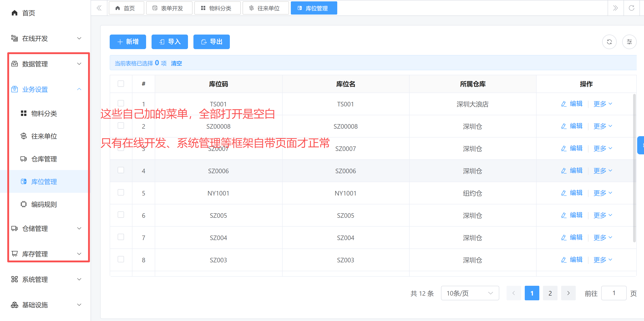
Task: Open the column settings filter icon
Action: point(629,42)
